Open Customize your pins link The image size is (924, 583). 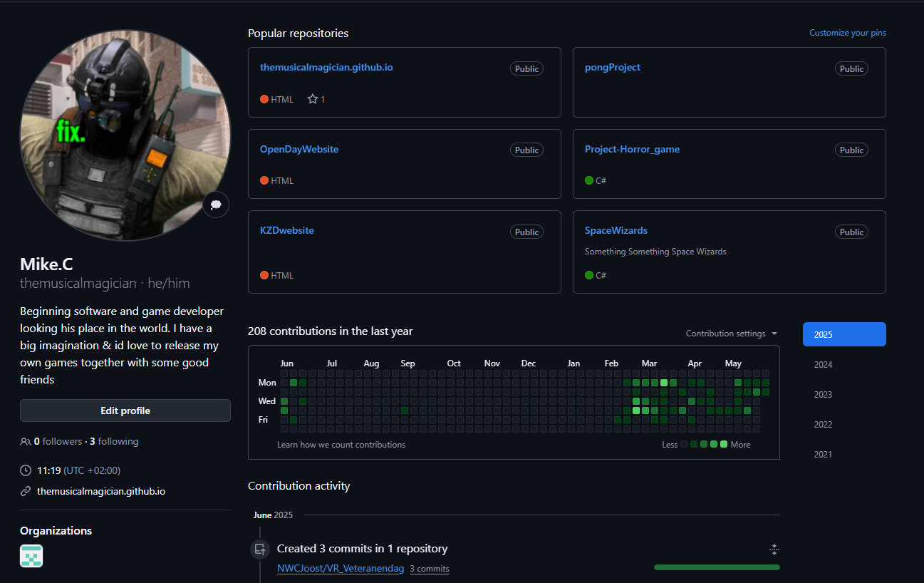pos(847,33)
